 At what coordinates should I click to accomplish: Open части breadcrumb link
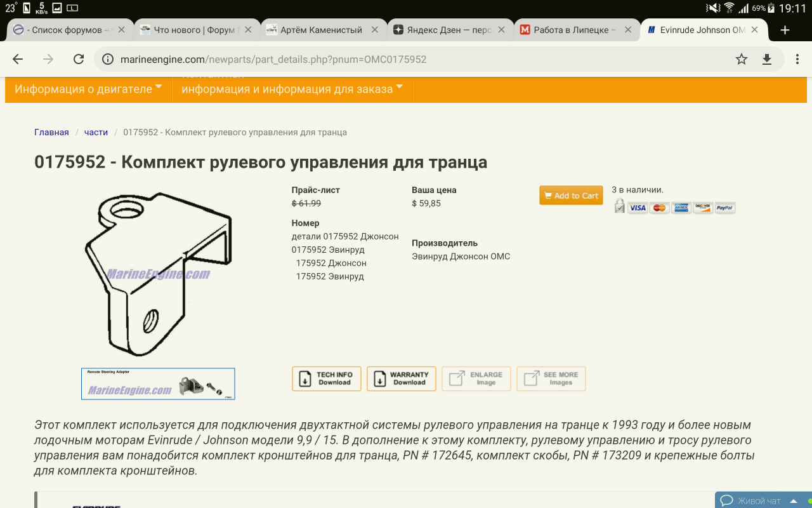pos(96,132)
